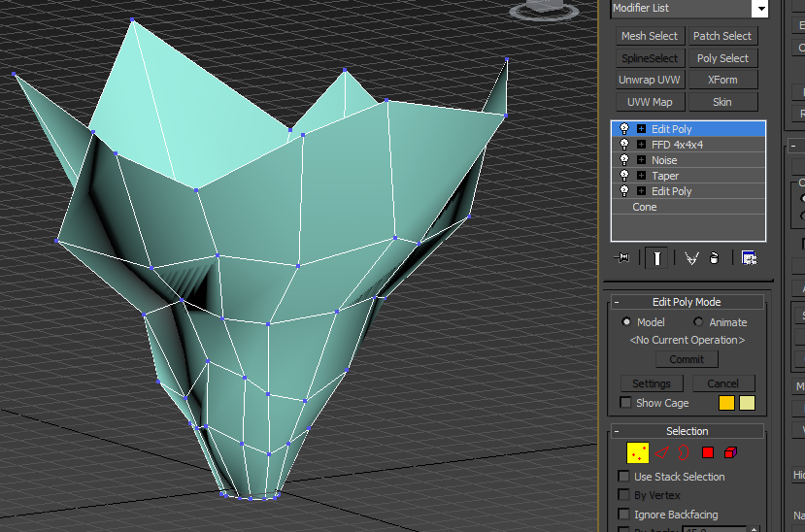This screenshot has height=532, width=805.
Task: Click the Cancel button
Action: tap(723, 383)
